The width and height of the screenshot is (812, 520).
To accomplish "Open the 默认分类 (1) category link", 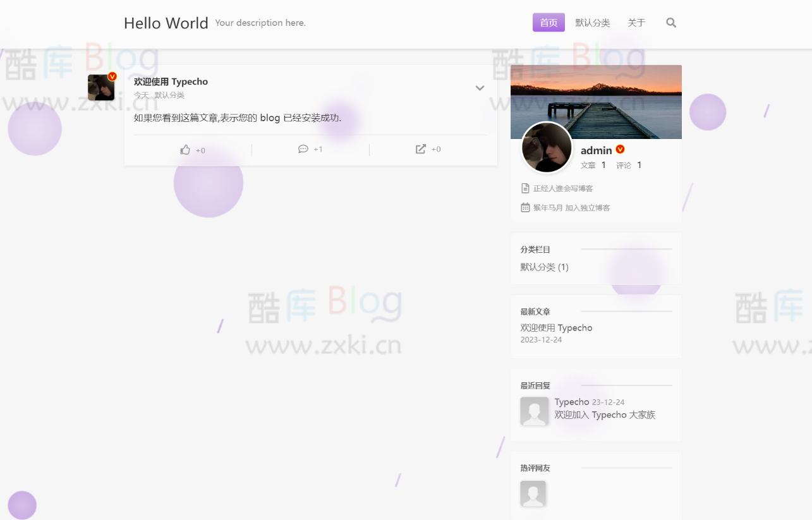I will [x=544, y=267].
